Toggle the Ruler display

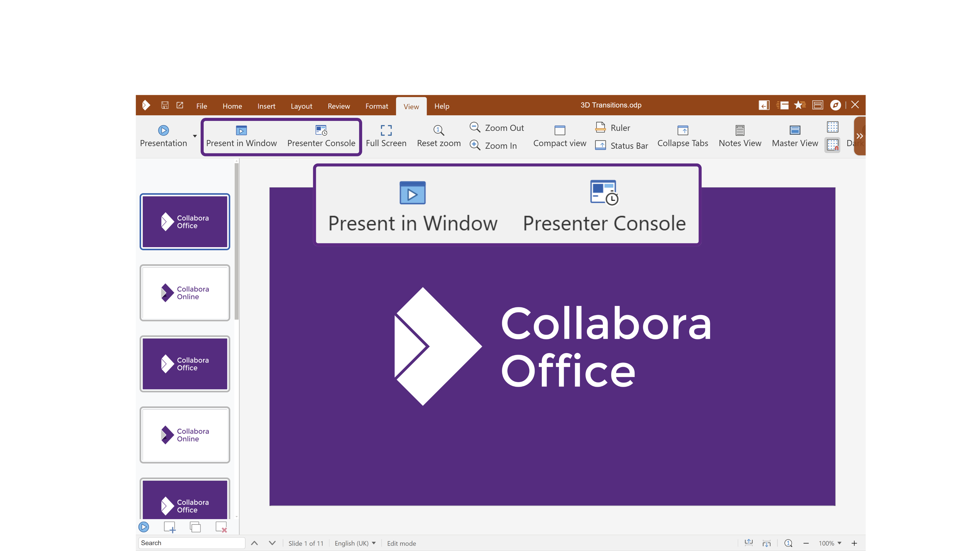(x=613, y=128)
